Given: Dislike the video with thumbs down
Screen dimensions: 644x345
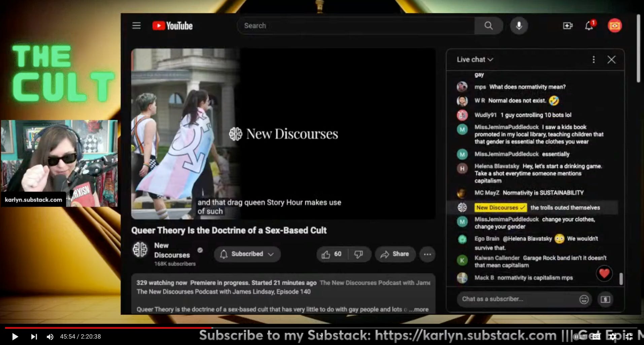Looking at the screenshot, I should [359, 254].
